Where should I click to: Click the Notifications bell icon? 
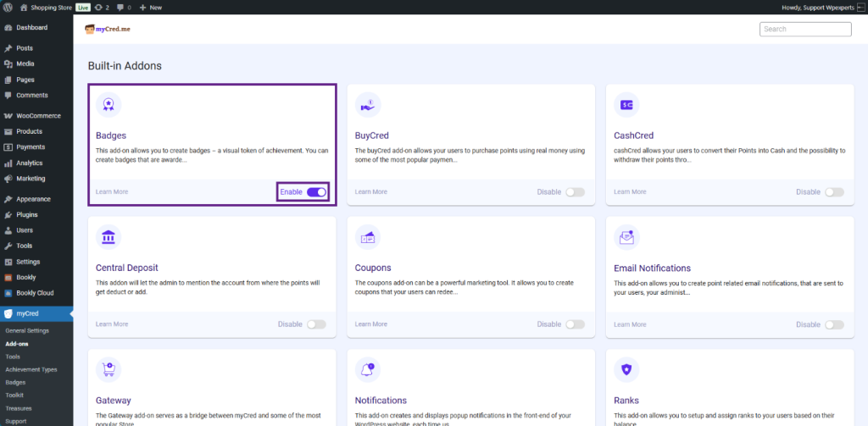tap(368, 369)
